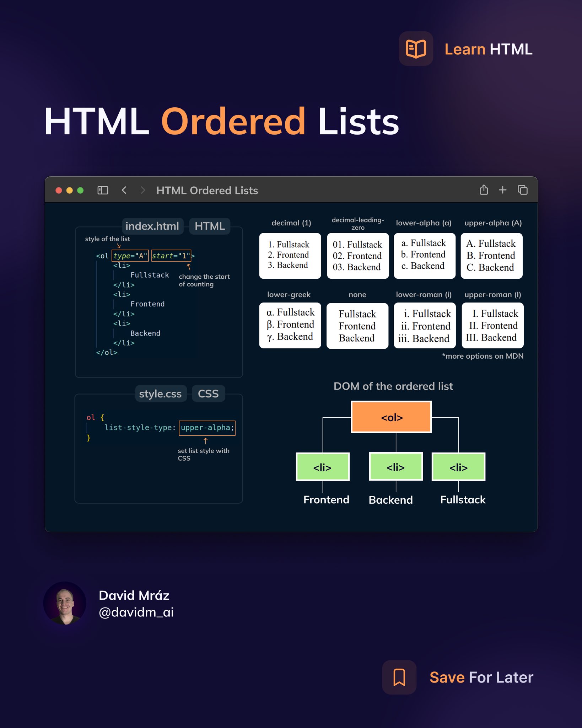Select the style.css file tab
Screen dimensions: 582x728
[x=161, y=394]
